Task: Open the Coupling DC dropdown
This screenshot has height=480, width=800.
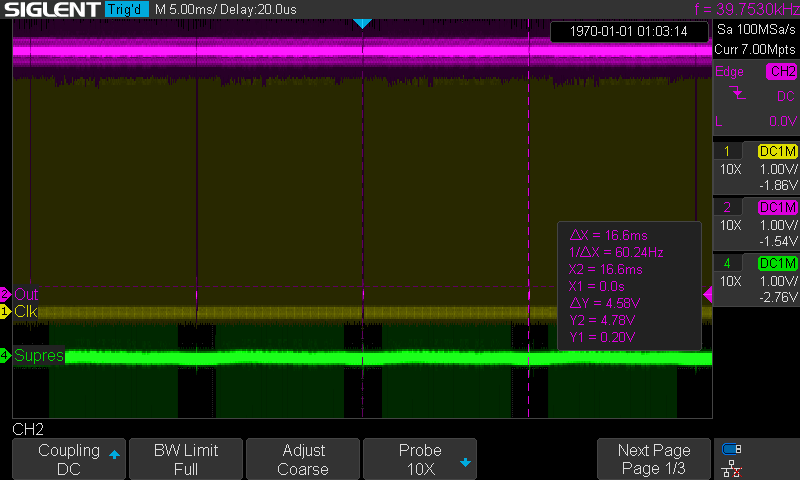Action: pyautogui.click(x=70, y=459)
